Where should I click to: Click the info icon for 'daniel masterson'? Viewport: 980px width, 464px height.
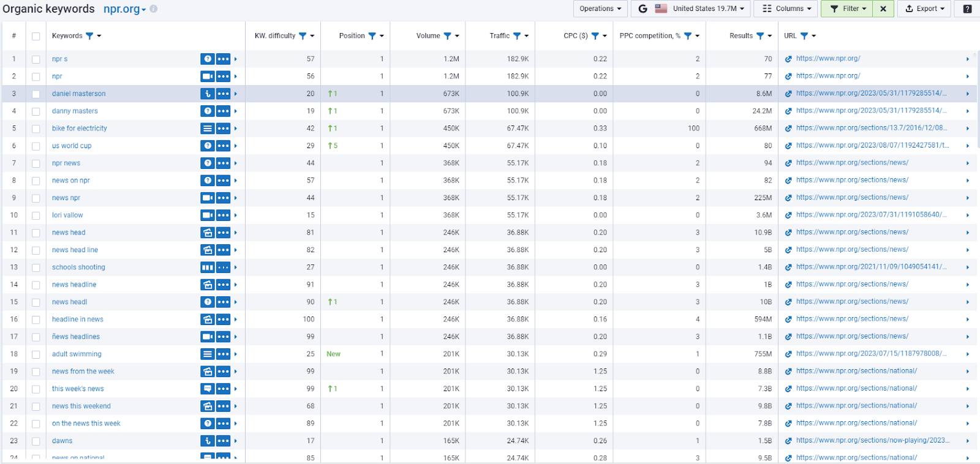(208, 94)
